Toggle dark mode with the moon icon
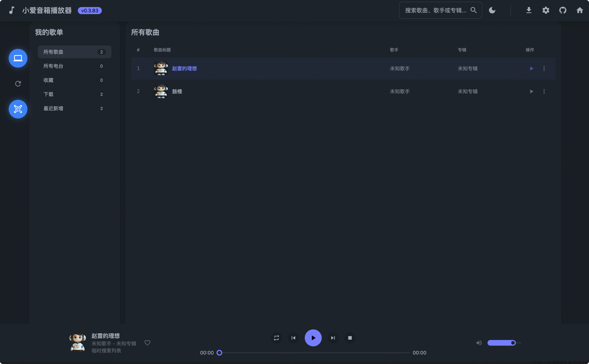Viewport: 589px width, 364px height. pyautogui.click(x=492, y=10)
